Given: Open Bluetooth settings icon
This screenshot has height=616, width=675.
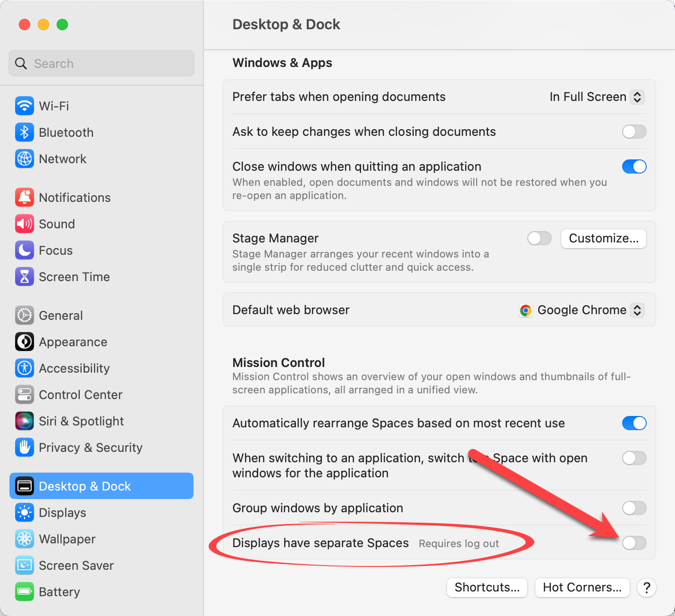Looking at the screenshot, I should [25, 133].
